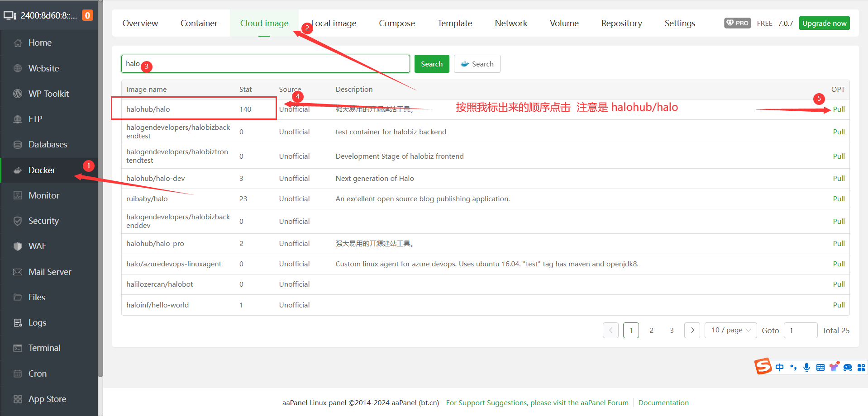This screenshot has height=416, width=868.
Task: Go to previous page with left chevron
Action: [x=610, y=330]
